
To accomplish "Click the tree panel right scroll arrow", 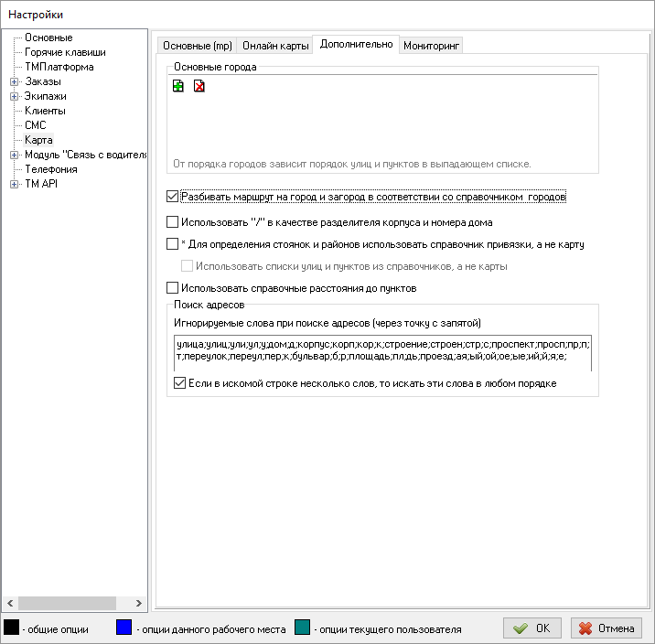I will (x=139, y=603).
